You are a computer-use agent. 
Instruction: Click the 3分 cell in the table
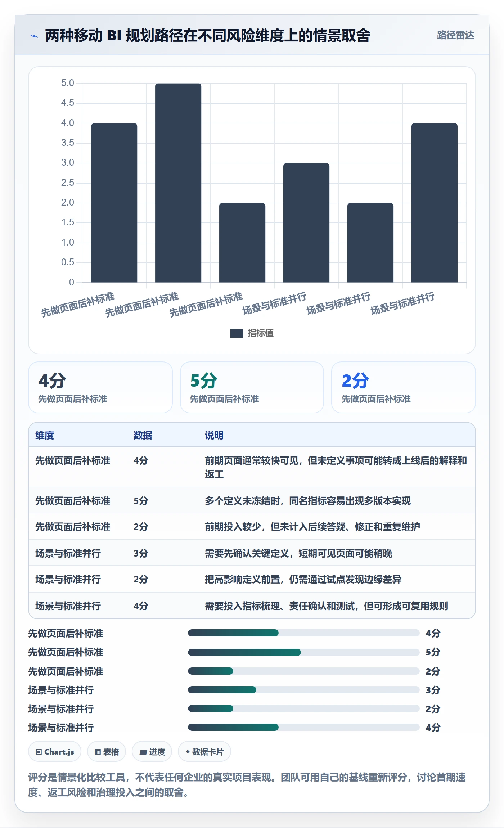(141, 553)
